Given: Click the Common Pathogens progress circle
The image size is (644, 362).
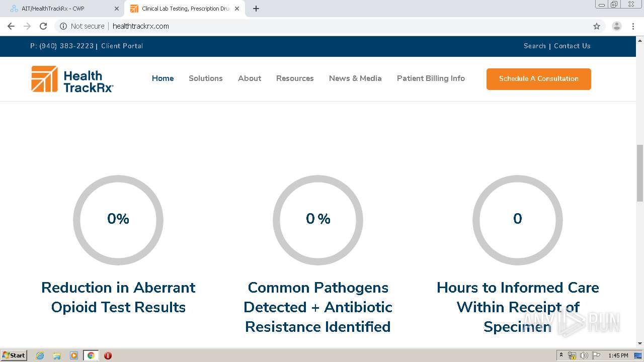Looking at the screenshot, I should (x=318, y=220).
